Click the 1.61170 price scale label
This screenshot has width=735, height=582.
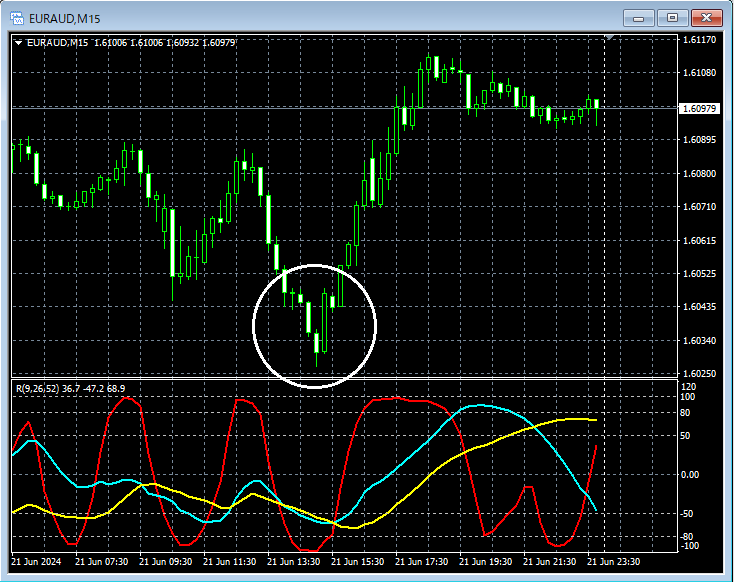pyautogui.click(x=699, y=40)
